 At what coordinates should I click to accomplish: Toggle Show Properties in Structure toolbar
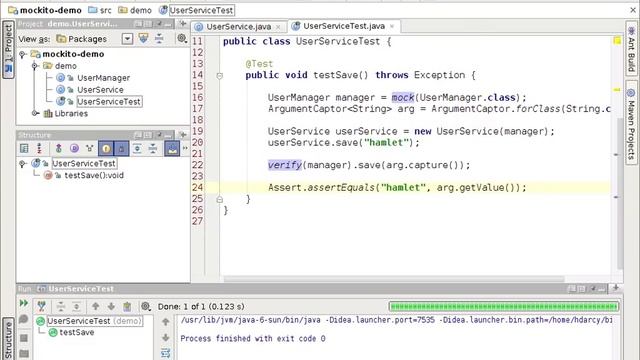(74, 149)
